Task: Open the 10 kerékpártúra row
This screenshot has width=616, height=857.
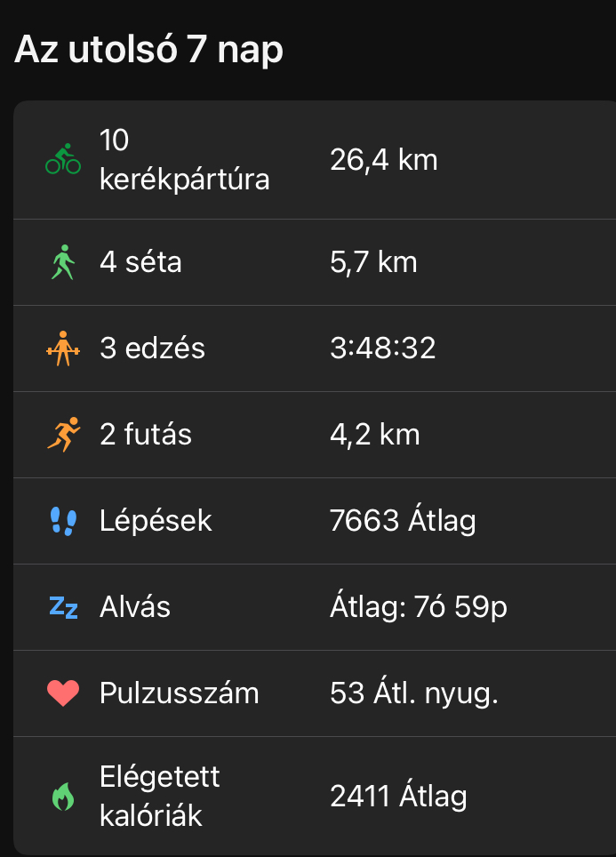Action: (x=185, y=160)
